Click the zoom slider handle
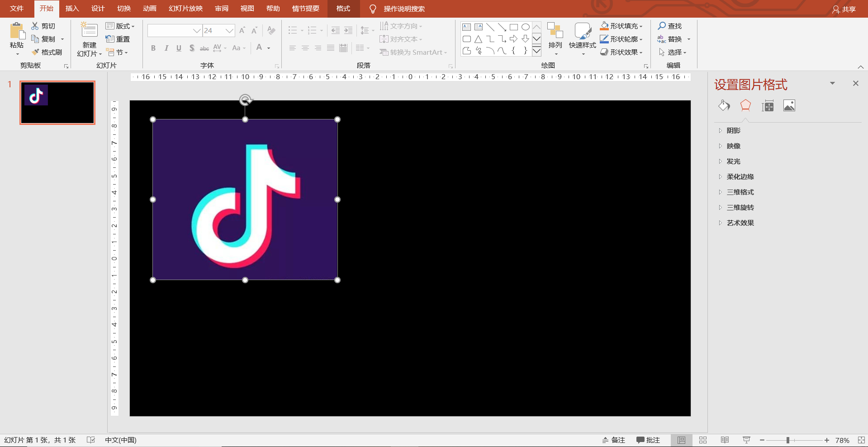The width and height of the screenshot is (868, 447). click(788, 440)
